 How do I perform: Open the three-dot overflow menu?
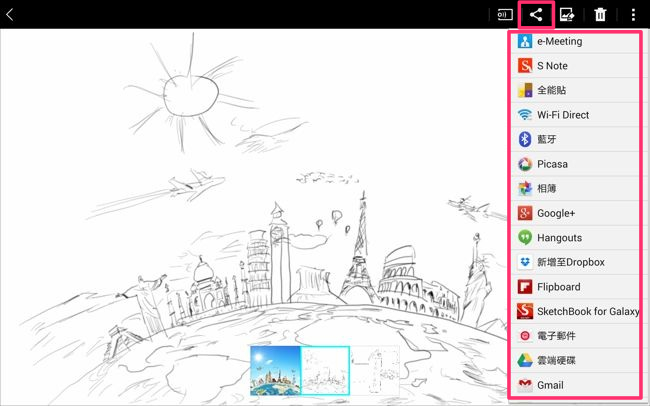tap(633, 14)
